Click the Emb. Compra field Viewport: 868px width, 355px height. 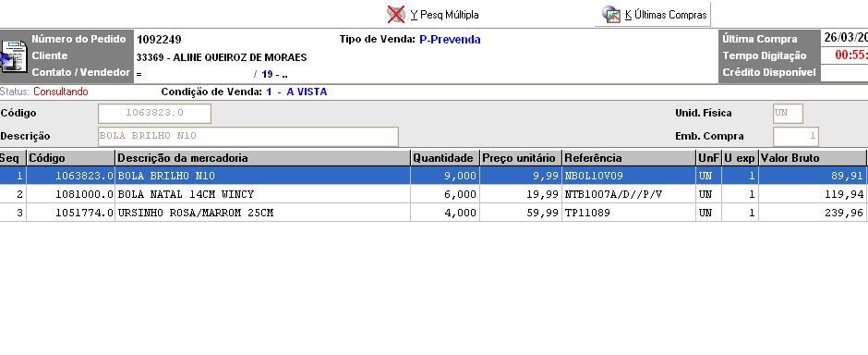tap(795, 136)
